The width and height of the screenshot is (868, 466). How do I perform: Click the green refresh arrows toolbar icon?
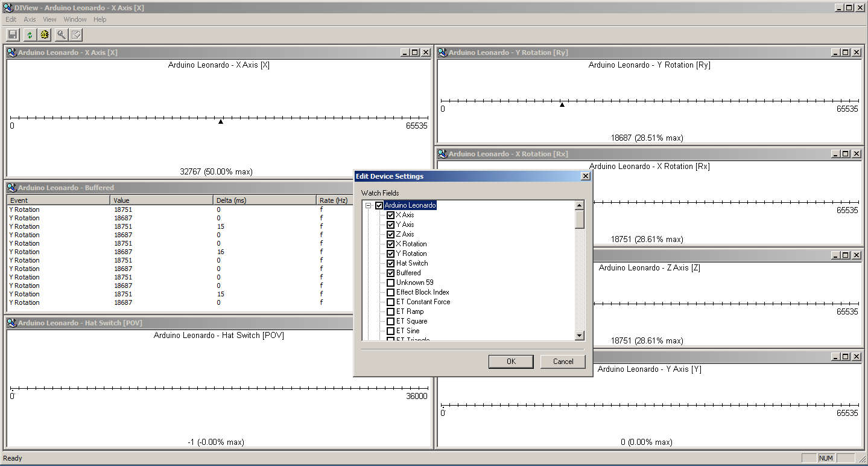tap(29, 35)
